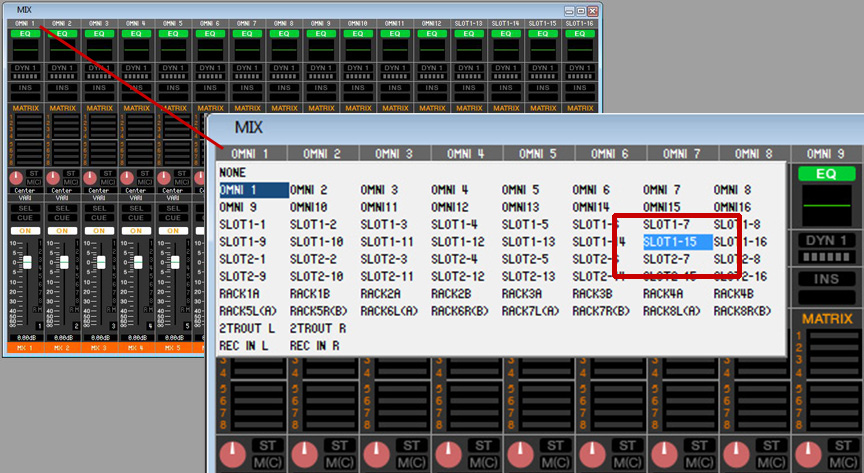Image resolution: width=864 pixels, height=473 pixels.
Task: Pick RACK1A from the output port list
Action: pyautogui.click(x=239, y=294)
